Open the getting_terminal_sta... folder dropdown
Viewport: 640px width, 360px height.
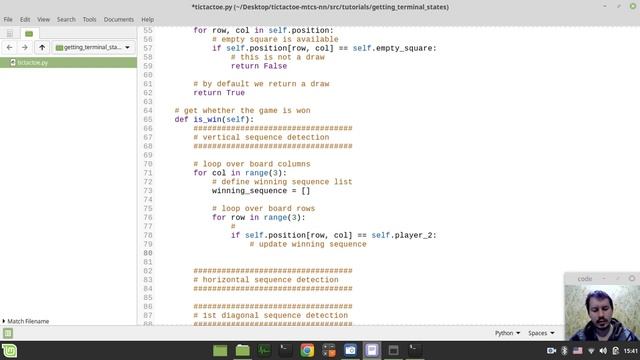coord(93,47)
